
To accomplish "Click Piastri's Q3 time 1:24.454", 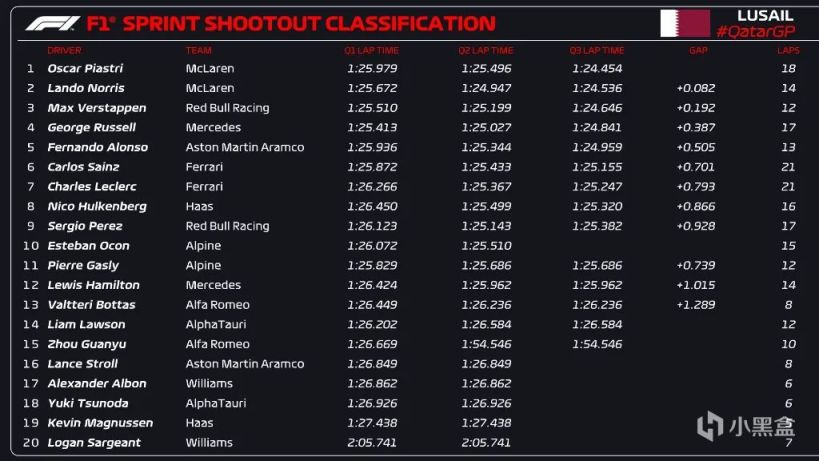I will click(597, 68).
